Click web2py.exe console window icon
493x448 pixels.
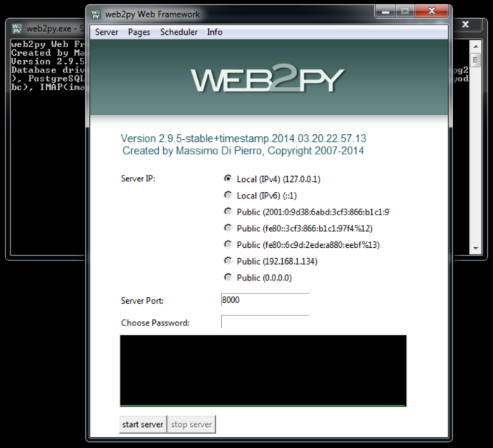17,28
